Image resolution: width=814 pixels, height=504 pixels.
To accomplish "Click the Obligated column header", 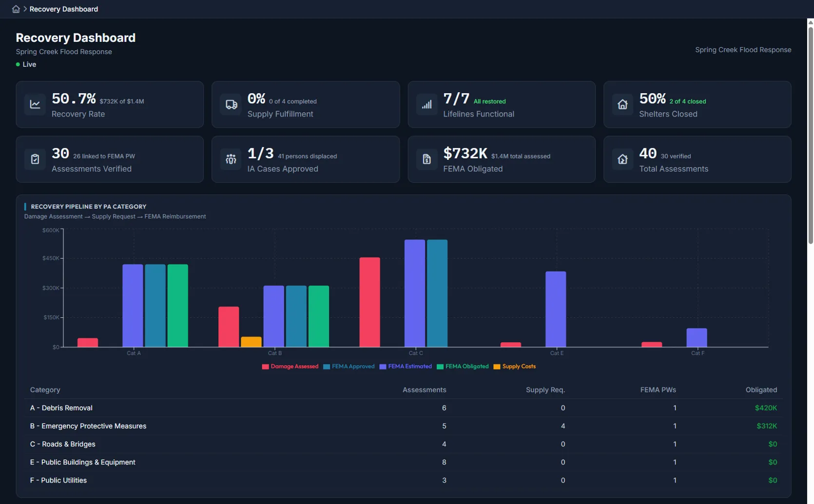I will tap(761, 390).
